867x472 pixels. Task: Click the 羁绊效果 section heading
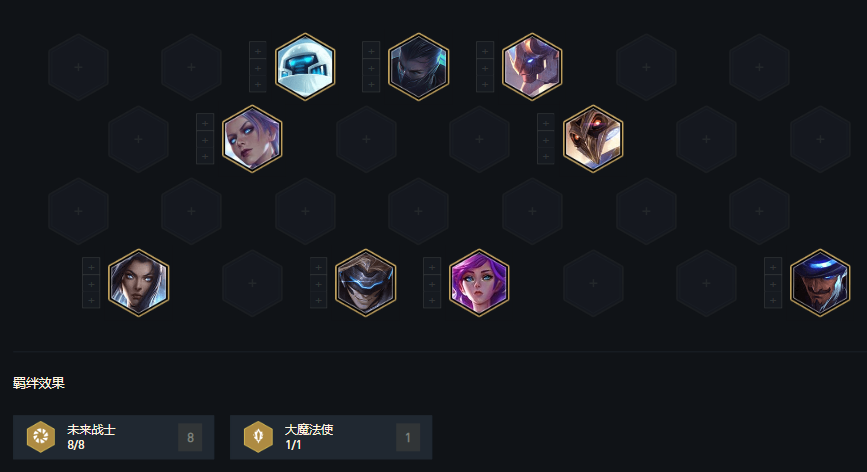click(x=39, y=383)
